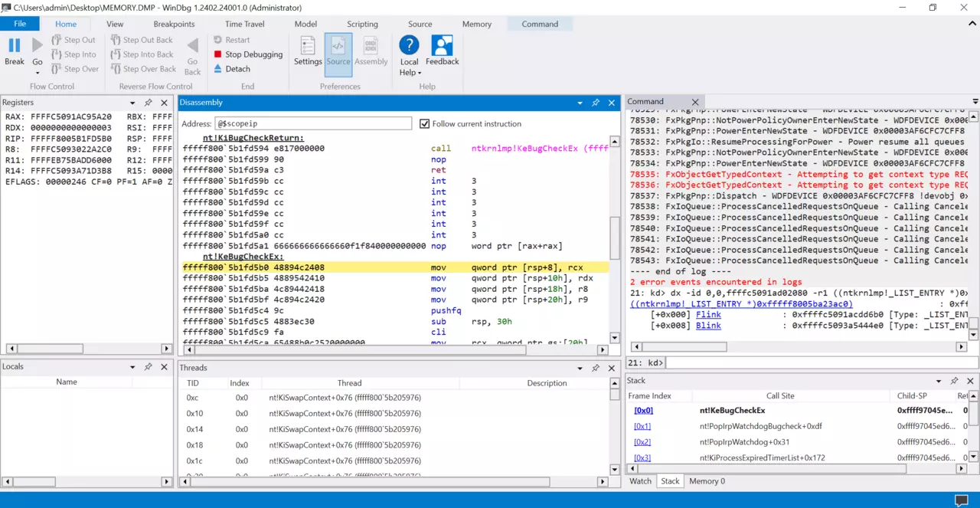The image size is (980, 508).
Task: Click the Disassembly vertical scrollbar thumb
Action: coord(614,238)
